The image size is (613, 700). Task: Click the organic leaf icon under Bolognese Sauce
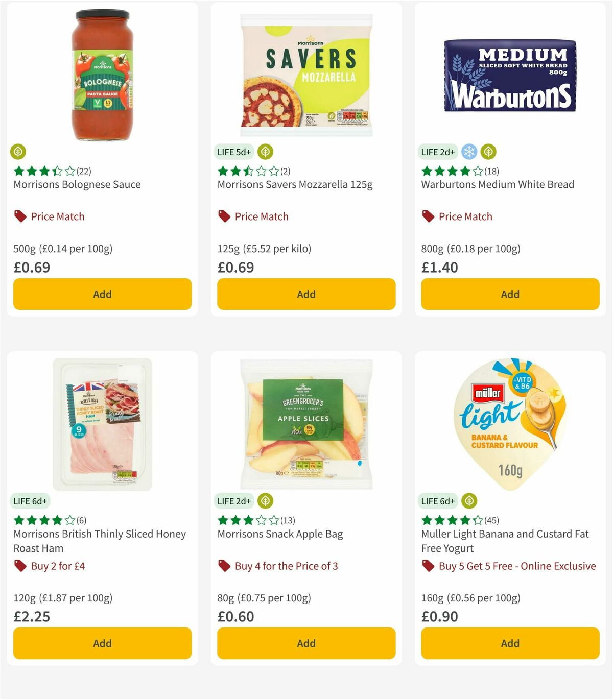point(19,152)
